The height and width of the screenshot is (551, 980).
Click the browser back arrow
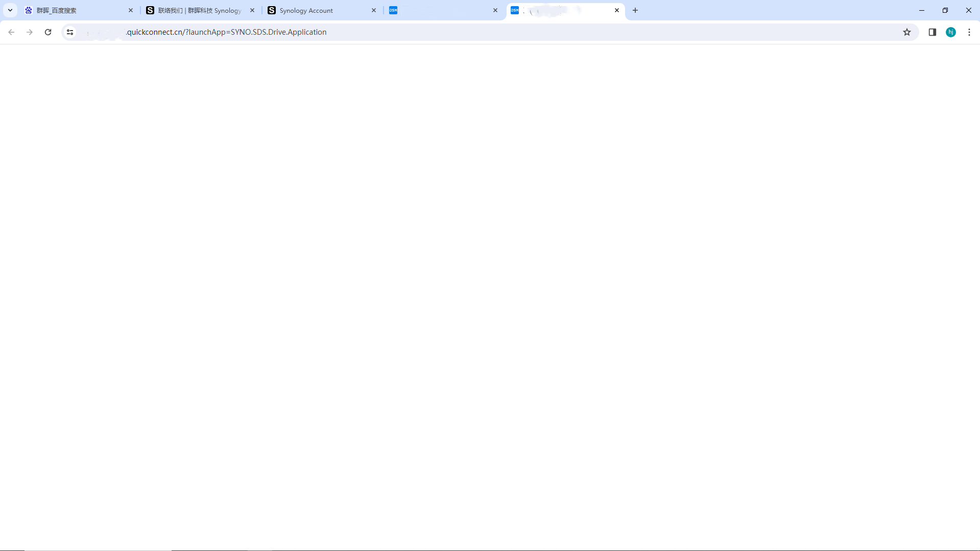point(11,32)
